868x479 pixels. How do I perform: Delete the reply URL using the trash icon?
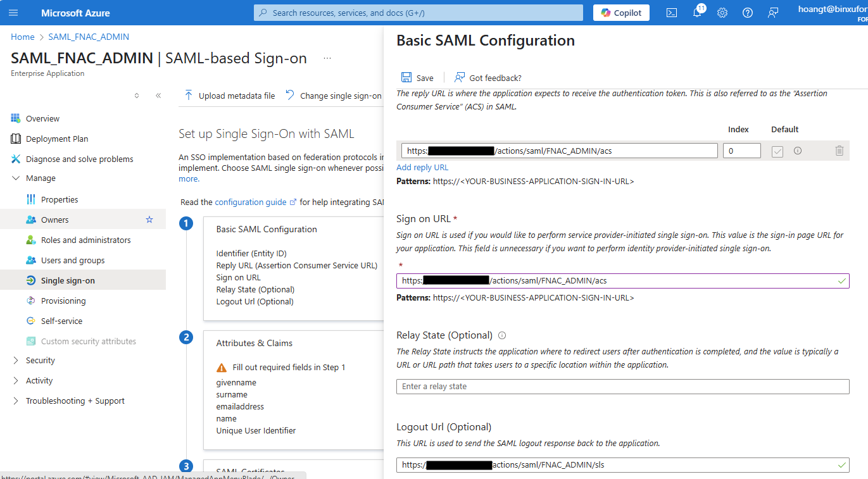tap(840, 151)
